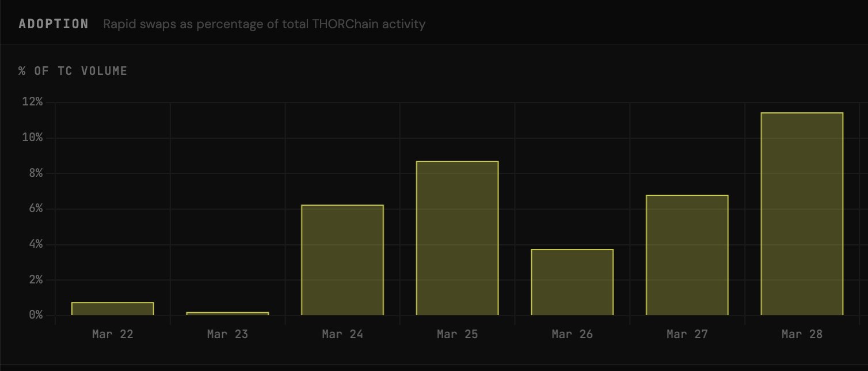Viewport: 868px width, 371px height.
Task: Click the rapid swaps subtitle text
Action: tap(264, 25)
